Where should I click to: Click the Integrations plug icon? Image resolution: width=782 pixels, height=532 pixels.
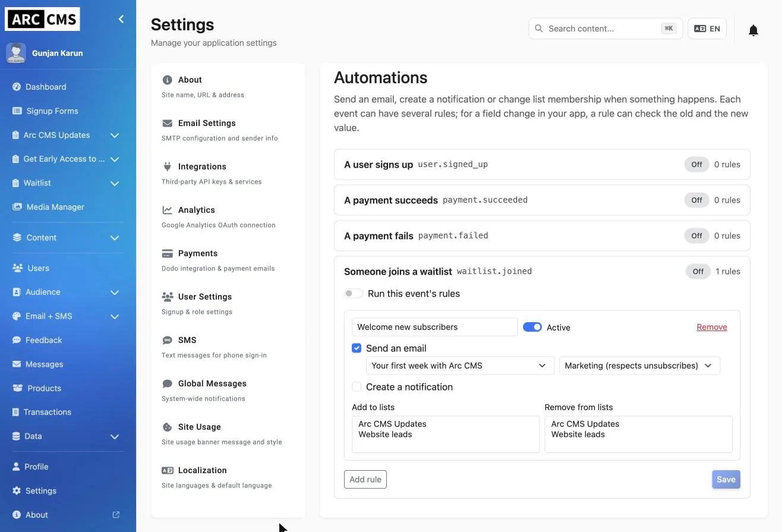click(x=167, y=166)
